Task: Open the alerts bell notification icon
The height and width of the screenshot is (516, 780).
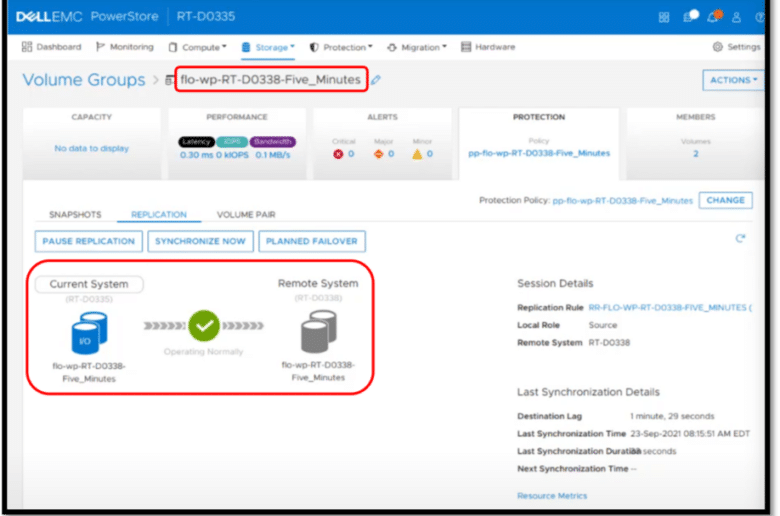Action: 714,16
